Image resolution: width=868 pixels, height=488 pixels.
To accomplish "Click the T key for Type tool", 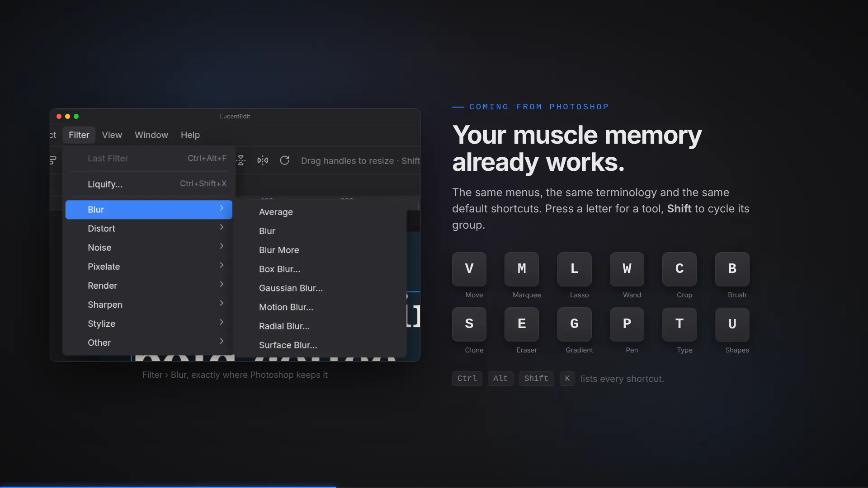I will (x=679, y=324).
